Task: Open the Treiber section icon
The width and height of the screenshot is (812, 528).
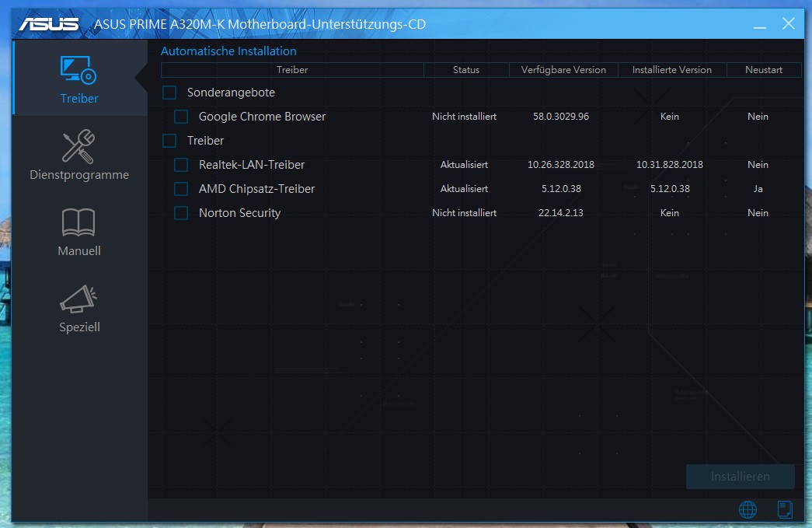Action: (x=78, y=70)
